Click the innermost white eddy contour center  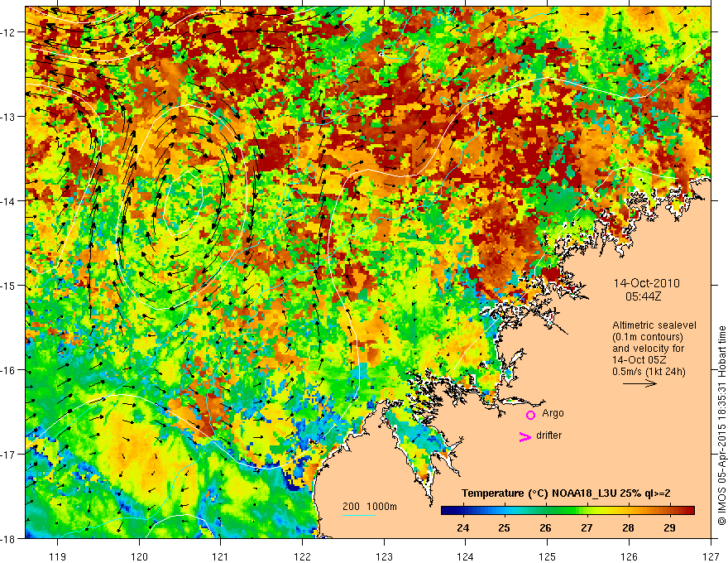point(184,203)
